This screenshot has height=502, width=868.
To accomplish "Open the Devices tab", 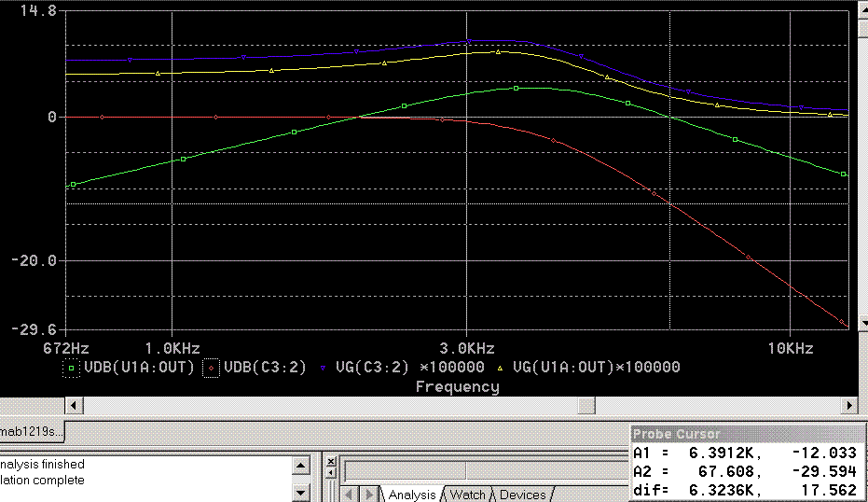I will tap(522, 495).
